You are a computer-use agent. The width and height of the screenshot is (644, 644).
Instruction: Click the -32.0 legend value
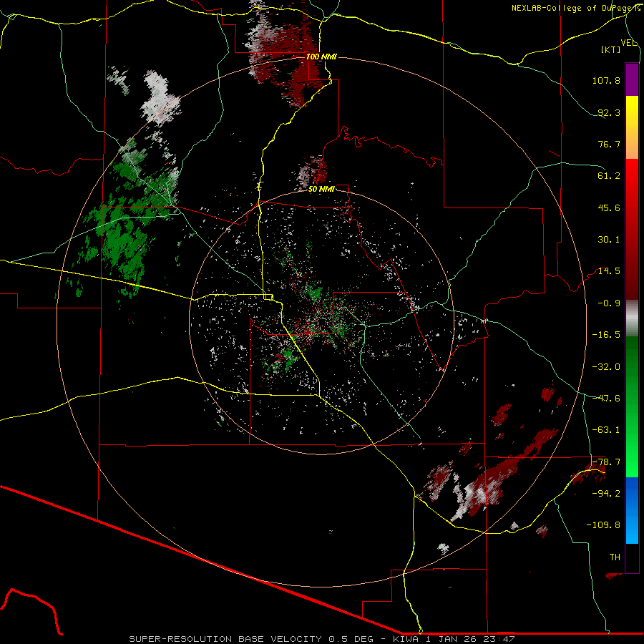[606, 366]
